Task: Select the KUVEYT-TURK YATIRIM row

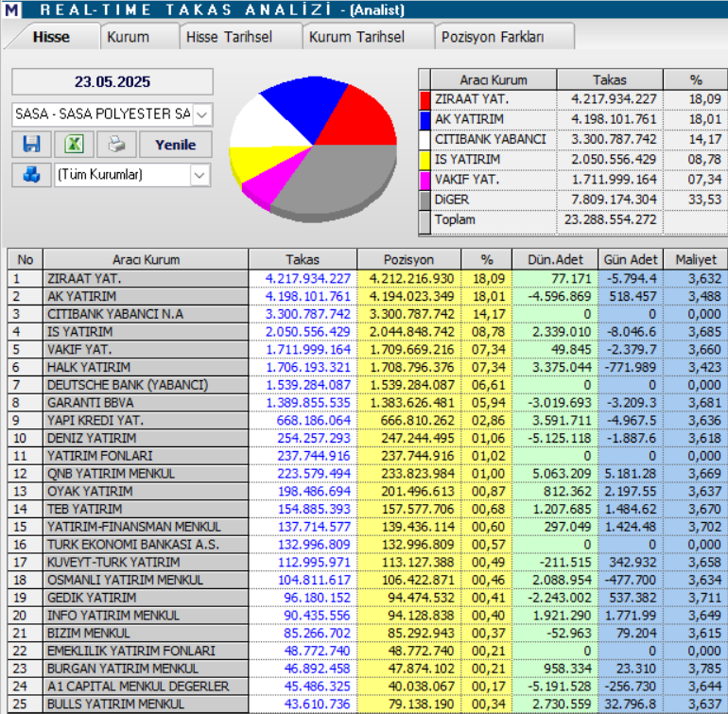Action: (367, 562)
